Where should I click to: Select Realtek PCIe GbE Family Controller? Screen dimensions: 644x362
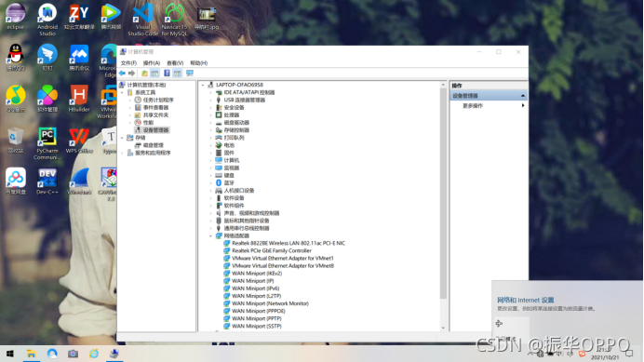272,250
